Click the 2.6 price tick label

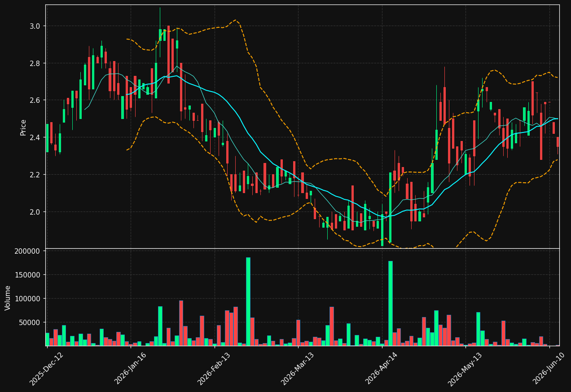35,100
